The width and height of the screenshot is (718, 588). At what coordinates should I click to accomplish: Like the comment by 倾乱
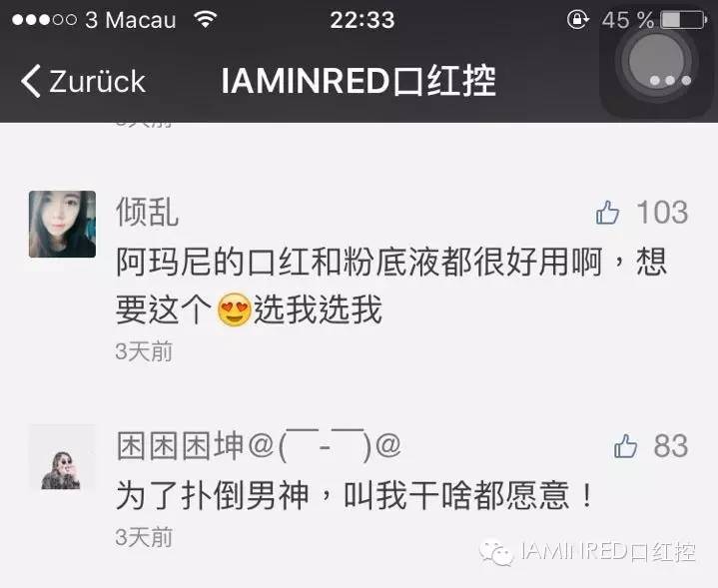(607, 213)
